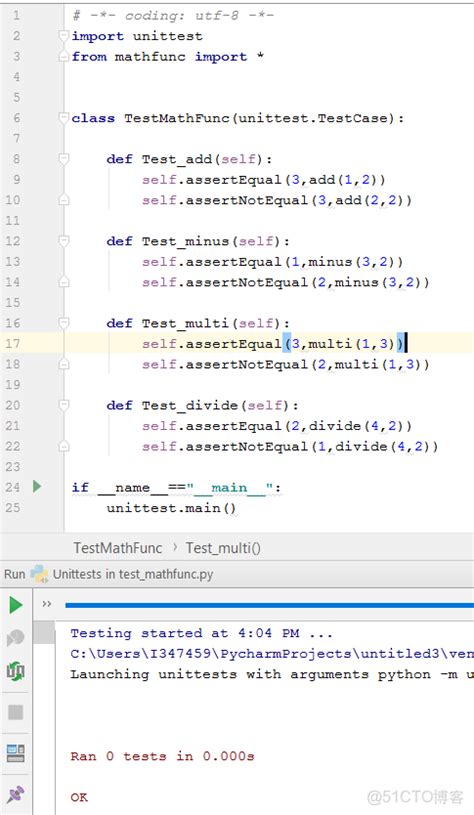The image size is (474, 815).
Task: Collapse the Test_divide method fold marker
Action: tap(63, 405)
